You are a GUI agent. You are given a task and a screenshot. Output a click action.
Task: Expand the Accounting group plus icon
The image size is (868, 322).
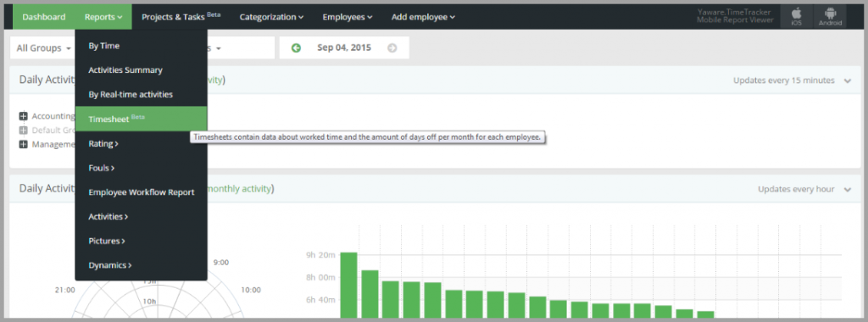(x=23, y=116)
